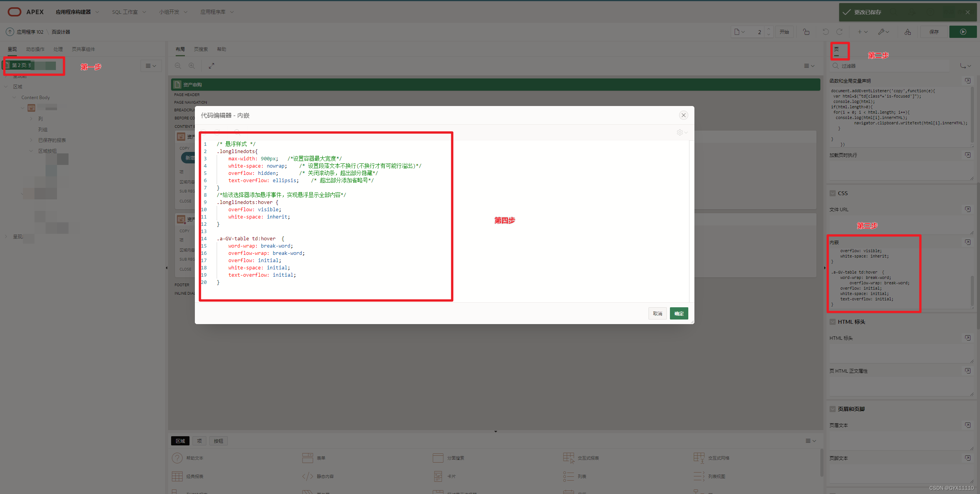This screenshot has height=494, width=980.
Task: Click the up-arrow application home icon
Action: [x=10, y=32]
